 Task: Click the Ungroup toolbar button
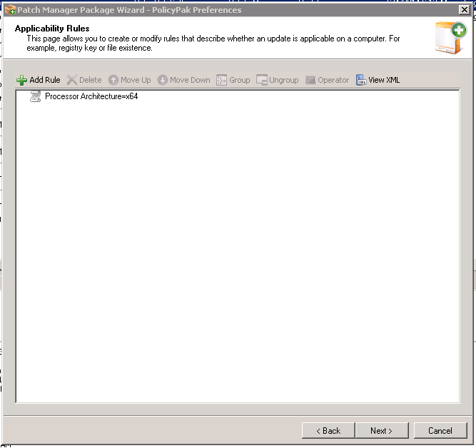click(x=278, y=80)
